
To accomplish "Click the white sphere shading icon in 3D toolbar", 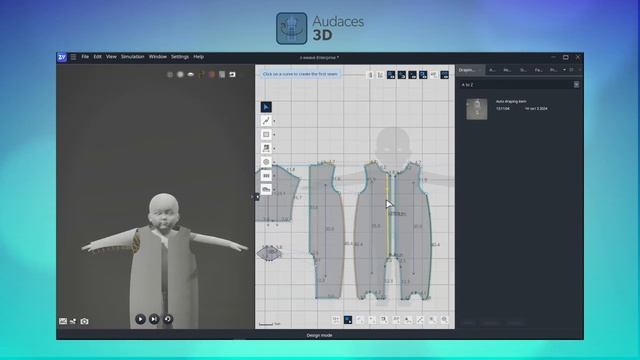I will pyautogui.click(x=180, y=75).
